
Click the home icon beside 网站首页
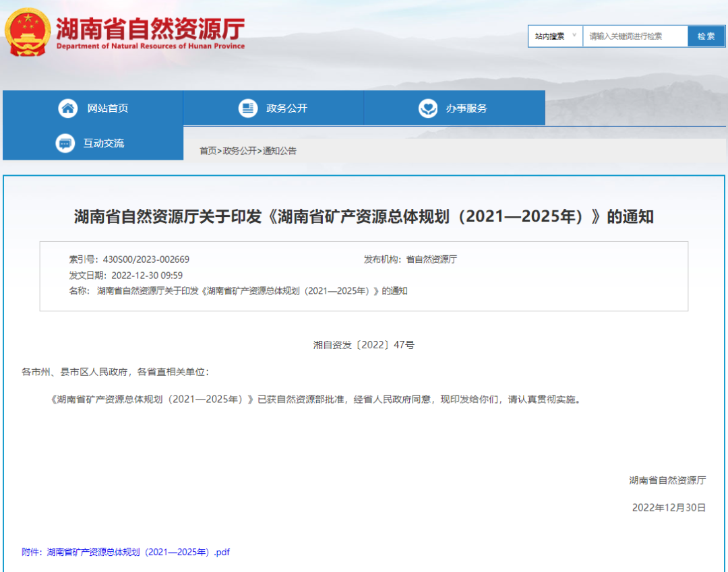point(67,108)
